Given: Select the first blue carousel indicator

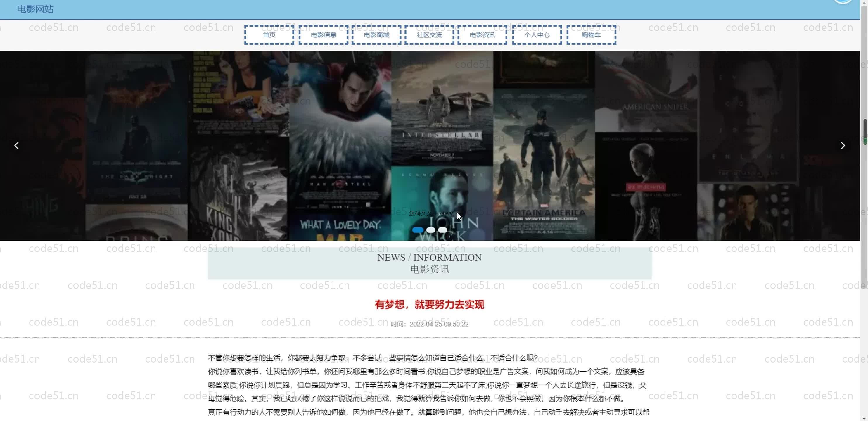Looking at the screenshot, I should [x=418, y=230].
